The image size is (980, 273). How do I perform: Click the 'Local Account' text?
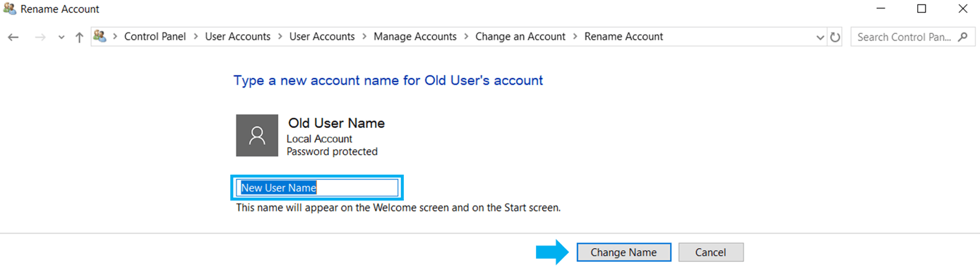tap(319, 139)
